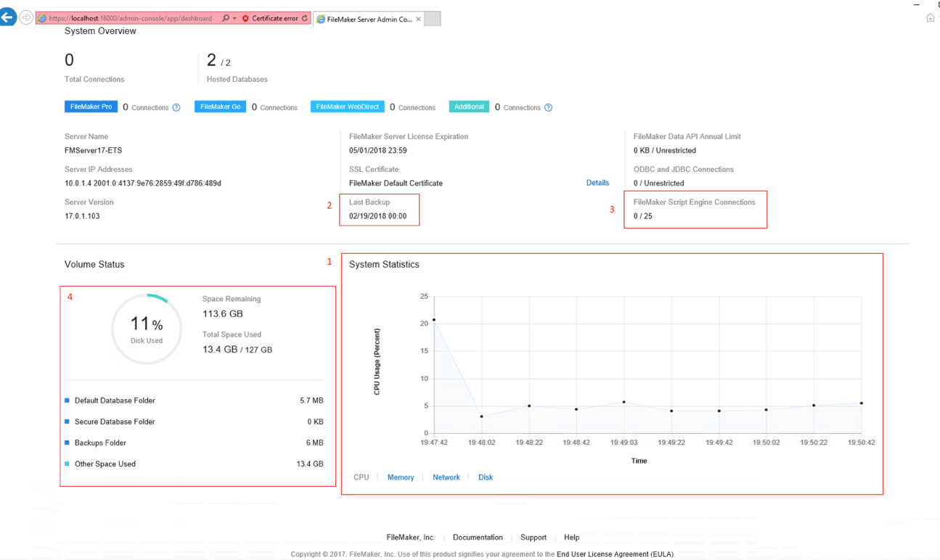Click the Backups Folder row
The width and height of the screenshot is (940, 560).
pyautogui.click(x=194, y=442)
